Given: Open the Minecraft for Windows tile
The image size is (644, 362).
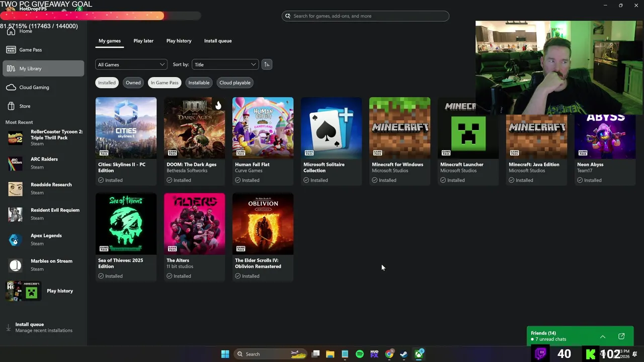Looking at the screenshot, I should [x=399, y=141].
